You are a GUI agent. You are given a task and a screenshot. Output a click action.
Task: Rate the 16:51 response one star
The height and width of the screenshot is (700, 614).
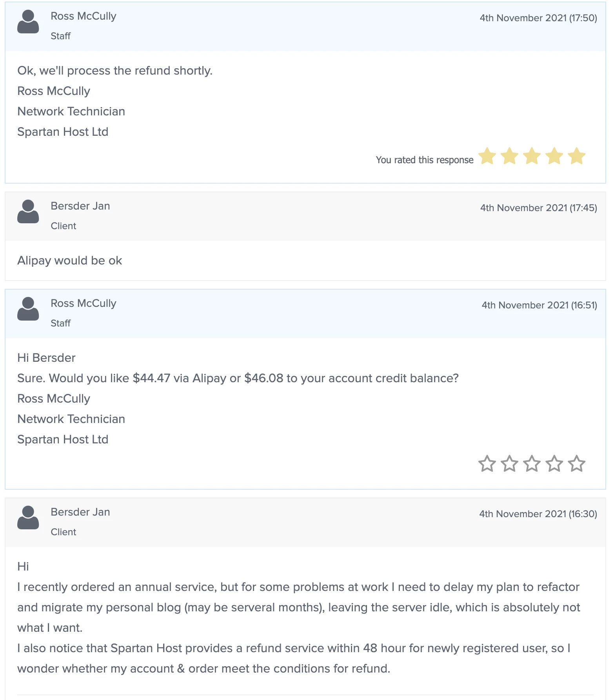click(x=487, y=463)
